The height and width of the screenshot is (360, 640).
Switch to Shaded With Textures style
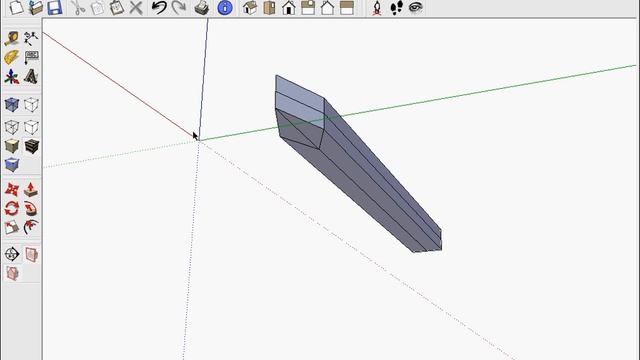point(31,146)
